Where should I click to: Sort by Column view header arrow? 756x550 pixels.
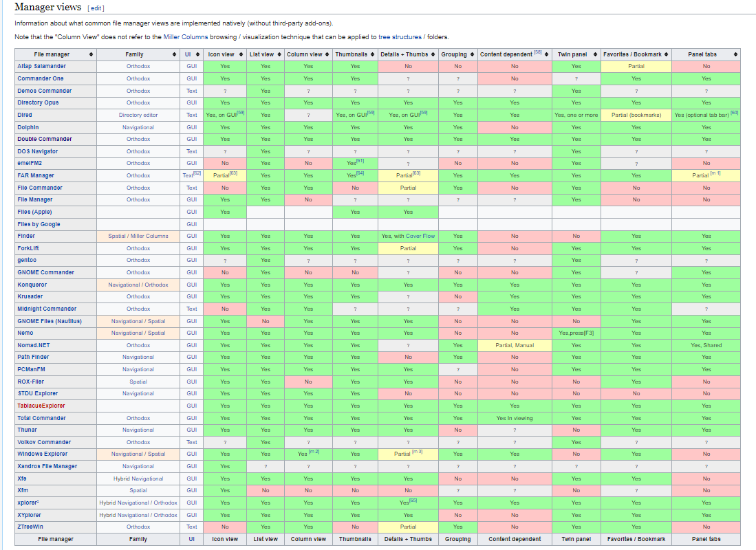pyautogui.click(x=327, y=54)
